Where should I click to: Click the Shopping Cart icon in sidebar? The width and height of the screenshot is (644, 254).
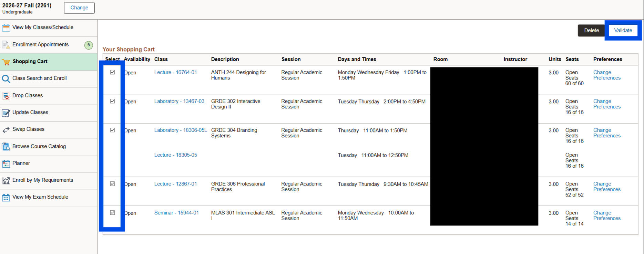pos(6,62)
